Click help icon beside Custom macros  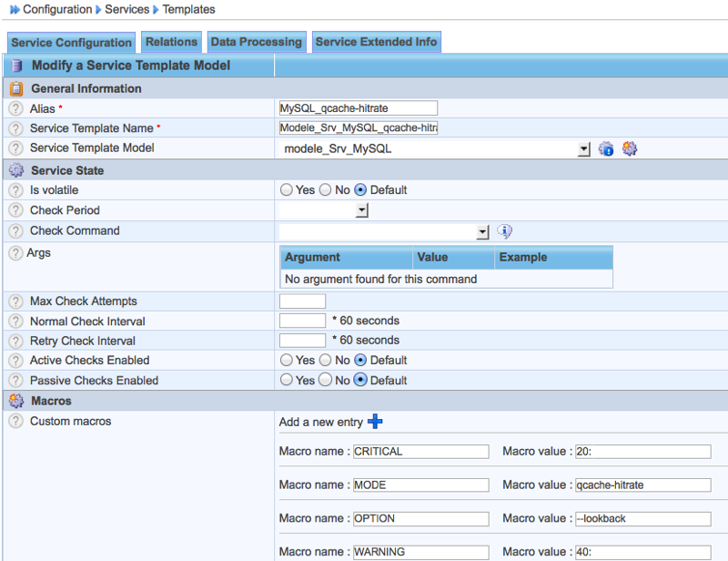coord(15,422)
